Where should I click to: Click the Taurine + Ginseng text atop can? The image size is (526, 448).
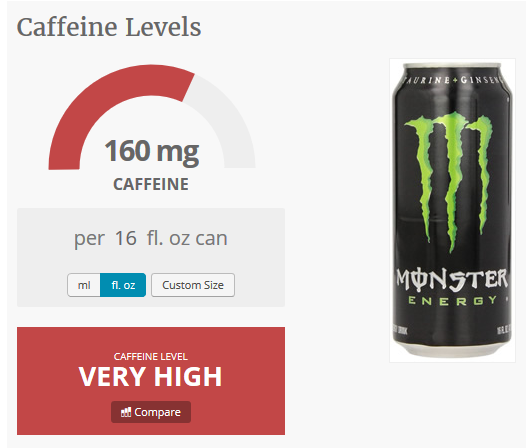453,80
